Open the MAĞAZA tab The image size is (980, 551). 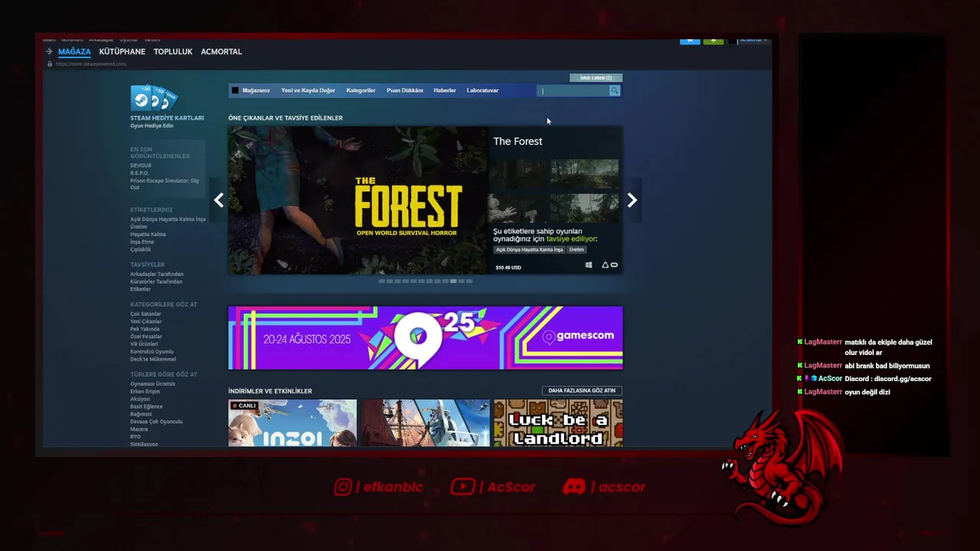pos(74,52)
